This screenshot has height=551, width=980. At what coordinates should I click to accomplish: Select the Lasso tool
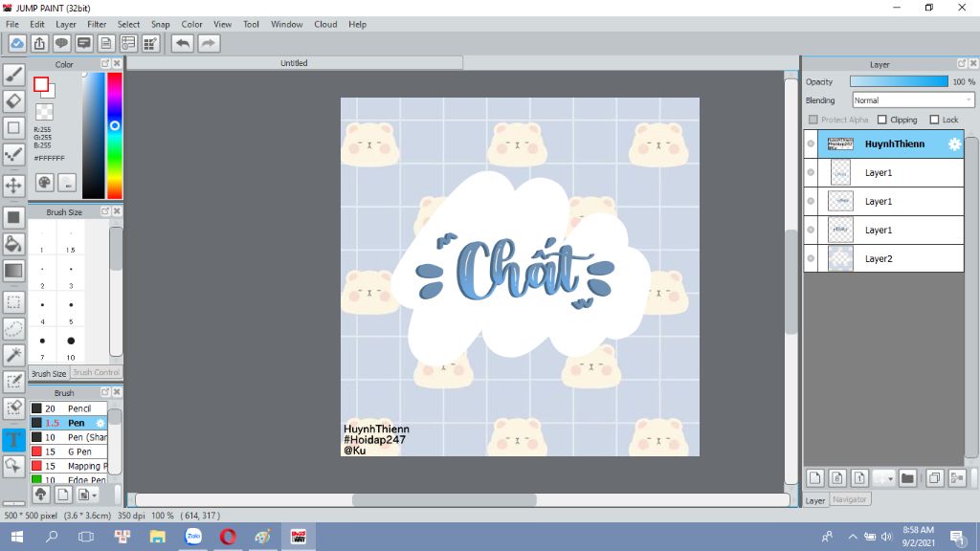coord(13,329)
